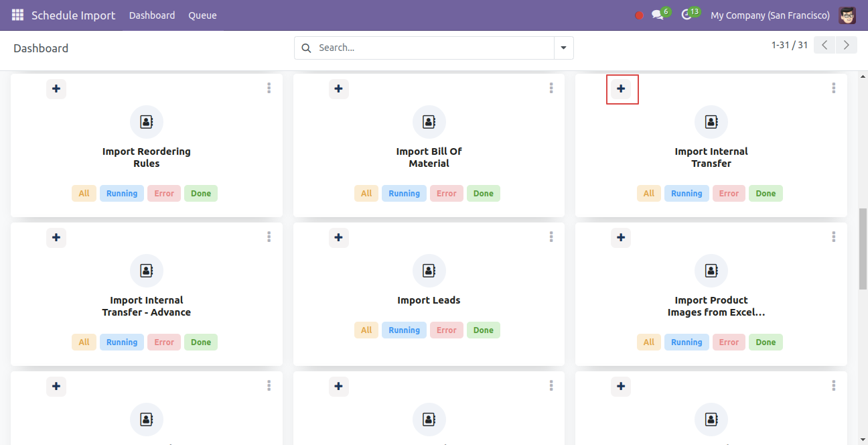Screen dimensions: 868x445
Task: Click contact book icon of Import Bill Of Material
Action: (x=429, y=122)
